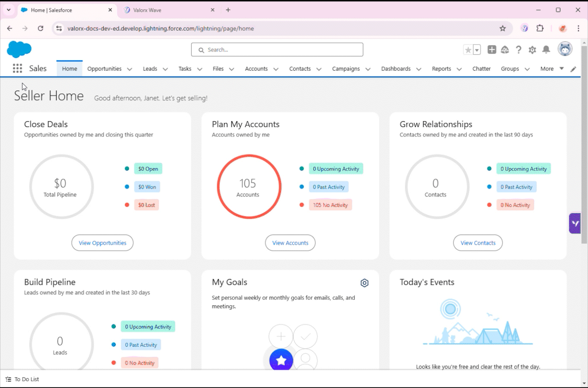Open the Help question mark icon
The height and width of the screenshot is (388, 588).
[519, 50]
